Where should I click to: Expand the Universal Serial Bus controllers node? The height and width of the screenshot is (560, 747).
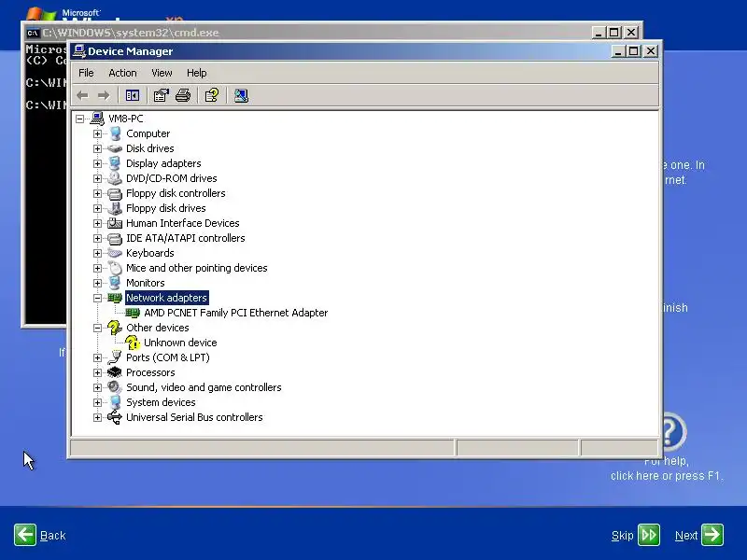[97, 417]
